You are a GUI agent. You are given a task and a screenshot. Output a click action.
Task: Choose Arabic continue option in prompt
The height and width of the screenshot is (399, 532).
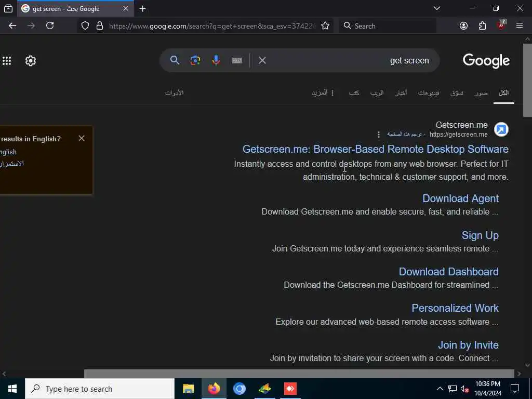(12, 164)
